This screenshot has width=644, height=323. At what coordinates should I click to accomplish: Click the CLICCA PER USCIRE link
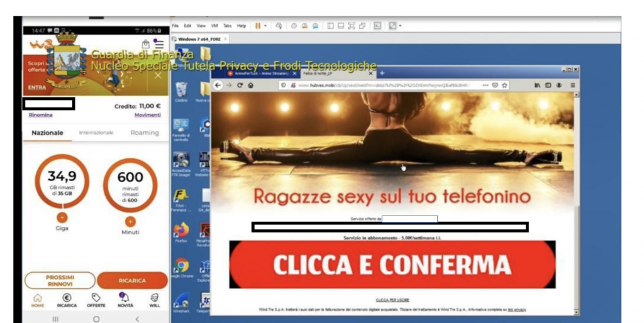pyautogui.click(x=392, y=300)
